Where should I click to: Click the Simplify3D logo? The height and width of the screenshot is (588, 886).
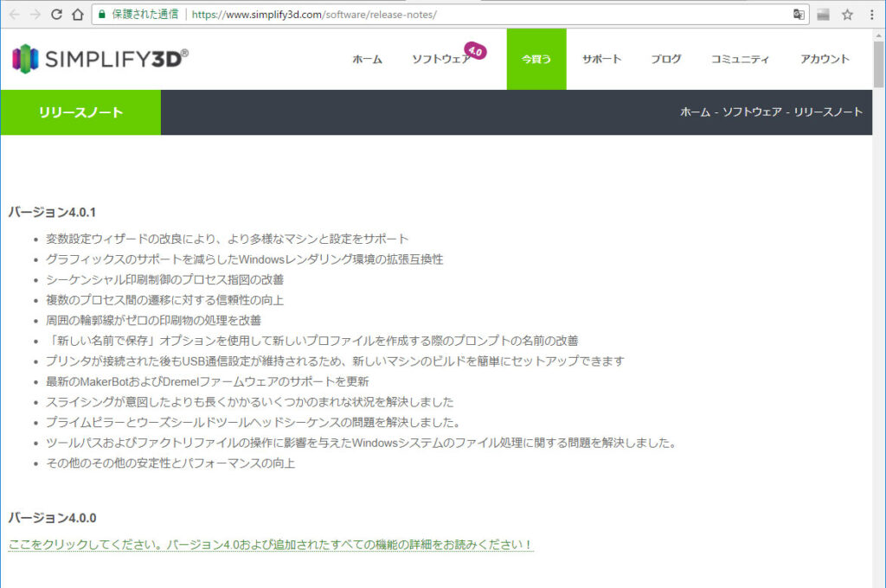(x=100, y=59)
